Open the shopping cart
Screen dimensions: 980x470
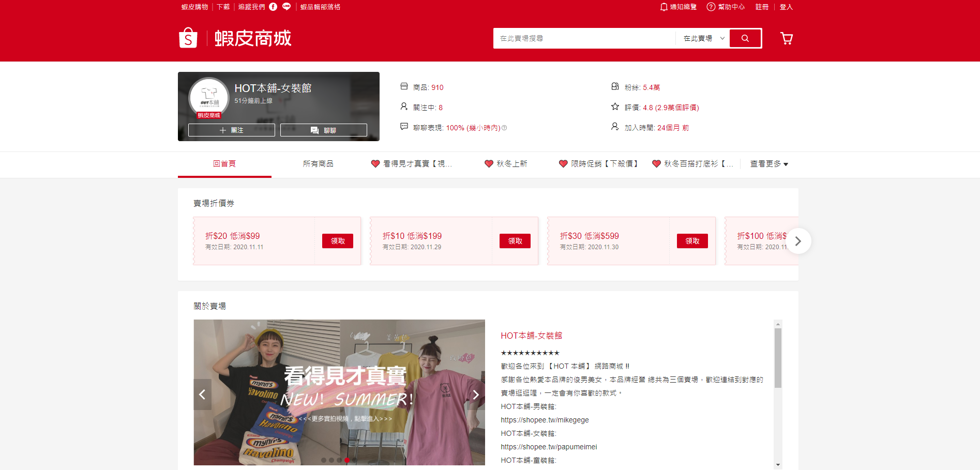786,38
